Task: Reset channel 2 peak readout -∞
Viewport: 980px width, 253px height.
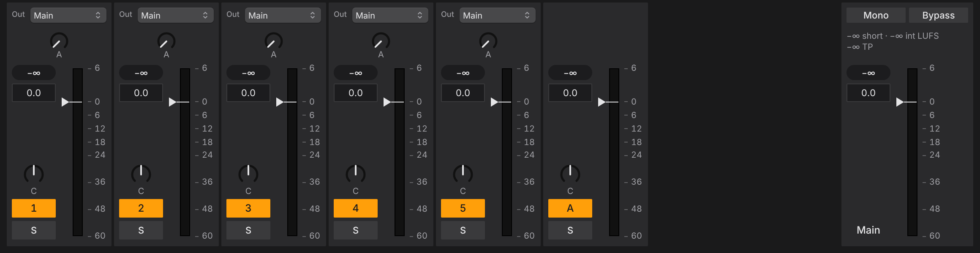Action: point(141,73)
